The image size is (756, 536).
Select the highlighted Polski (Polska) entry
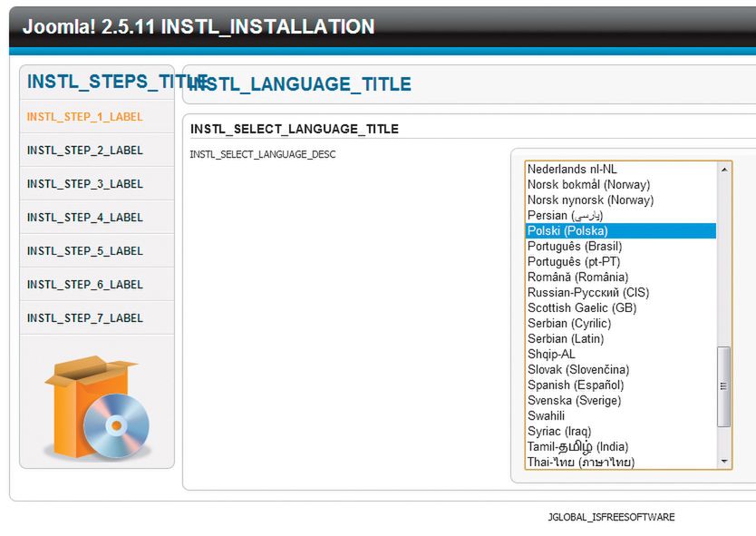(x=620, y=230)
